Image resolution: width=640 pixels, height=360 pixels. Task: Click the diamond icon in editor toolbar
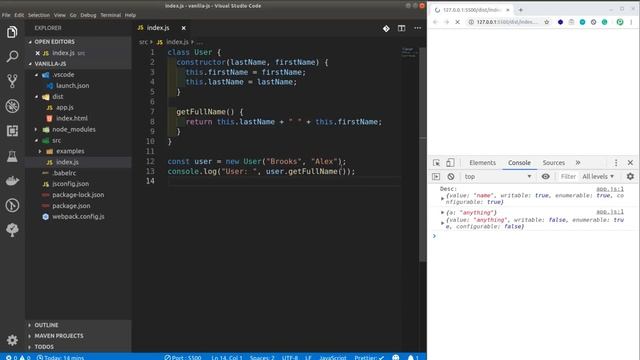pos(386,28)
